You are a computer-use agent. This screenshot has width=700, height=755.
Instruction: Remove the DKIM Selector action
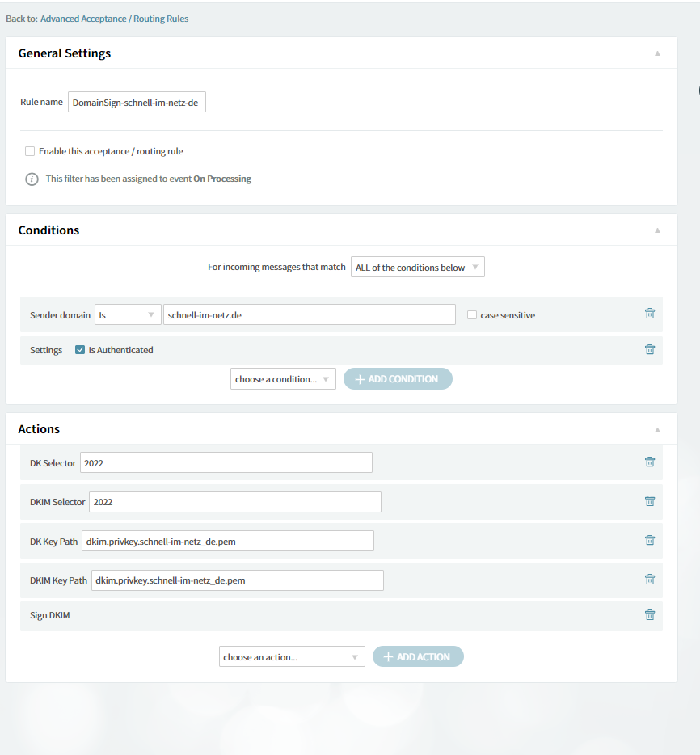coord(649,501)
